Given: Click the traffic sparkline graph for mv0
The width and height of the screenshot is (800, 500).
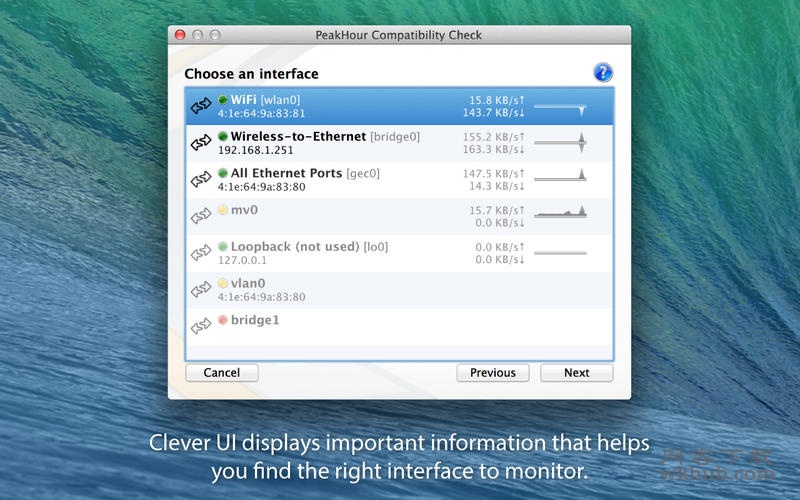Looking at the screenshot, I should [x=560, y=212].
